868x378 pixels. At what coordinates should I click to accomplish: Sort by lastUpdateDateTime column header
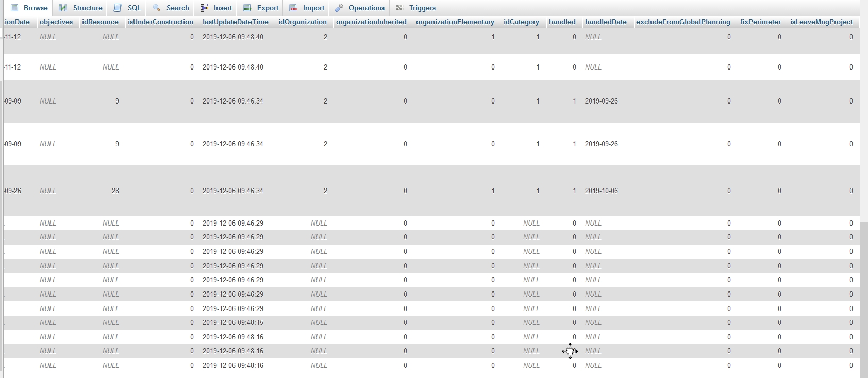[x=235, y=22]
